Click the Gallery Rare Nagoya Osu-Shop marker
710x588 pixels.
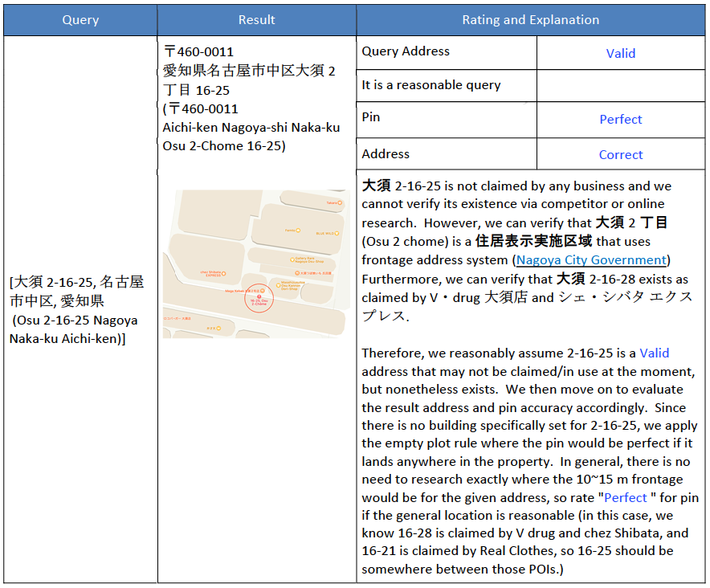[292, 260]
